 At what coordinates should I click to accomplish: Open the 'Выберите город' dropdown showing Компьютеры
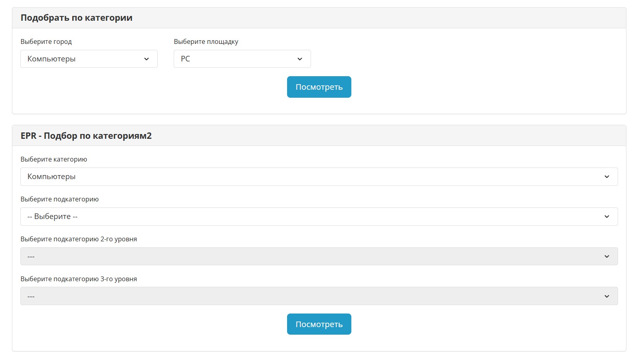click(80, 59)
